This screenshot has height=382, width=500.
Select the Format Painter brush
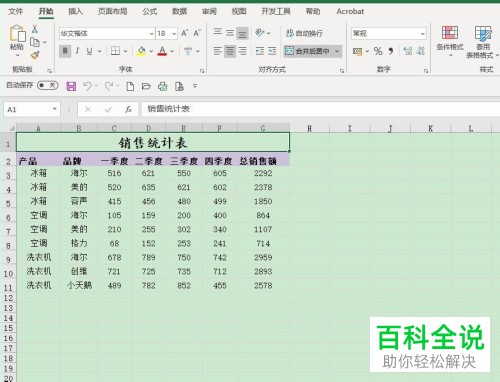[x=35, y=55]
